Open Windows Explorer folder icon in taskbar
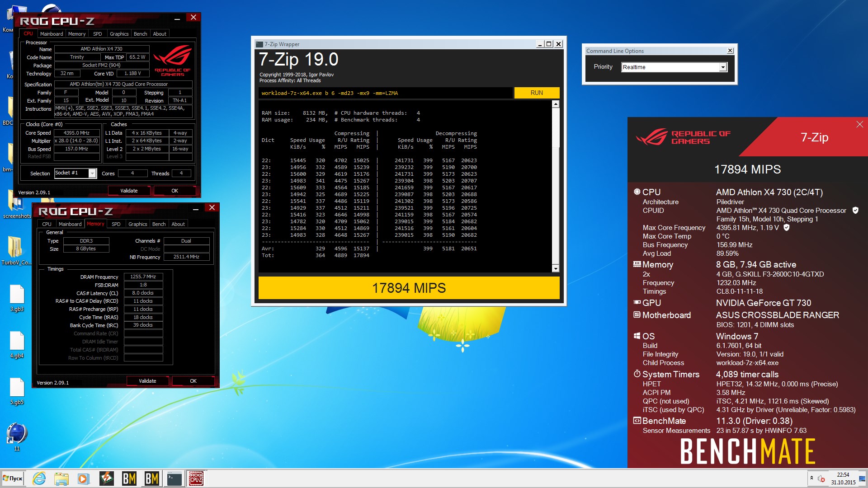 tap(61, 478)
